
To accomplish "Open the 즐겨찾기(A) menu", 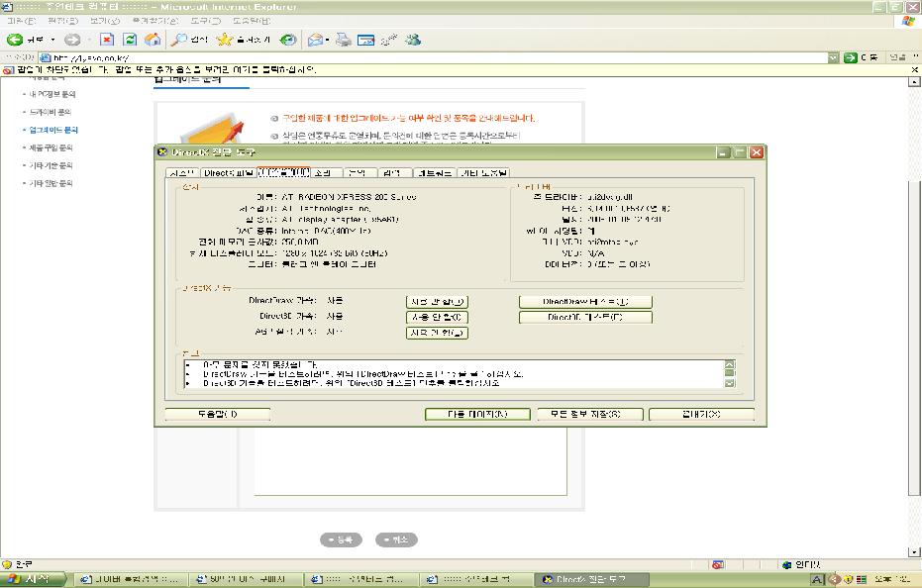I will (x=155, y=21).
